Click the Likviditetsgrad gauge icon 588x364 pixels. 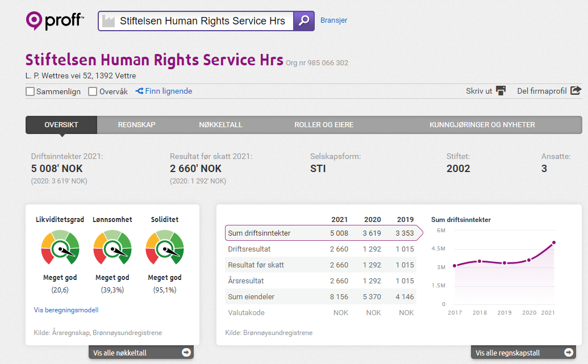click(60, 247)
